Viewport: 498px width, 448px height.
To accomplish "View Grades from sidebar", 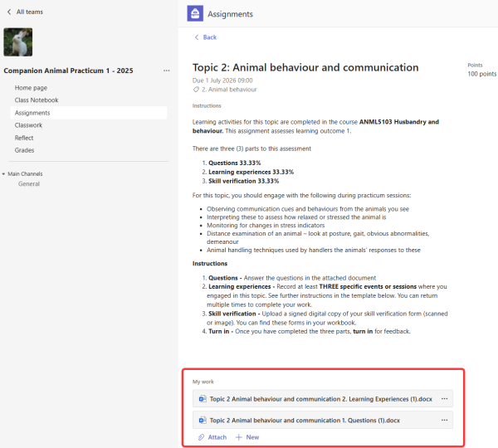I will tap(25, 150).
